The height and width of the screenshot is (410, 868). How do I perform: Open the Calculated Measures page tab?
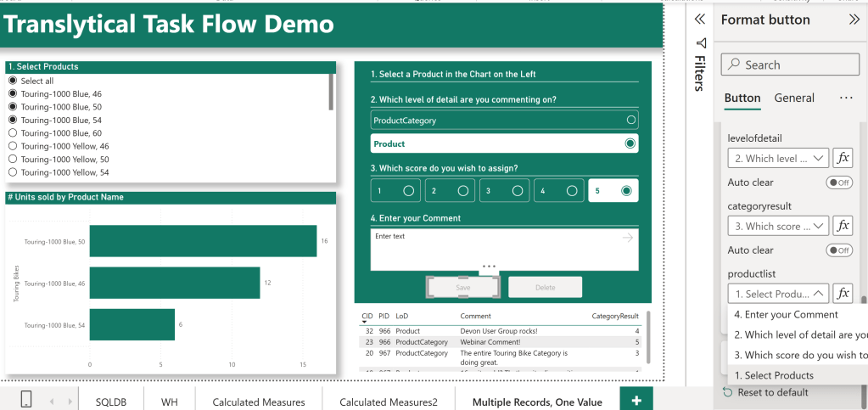tap(258, 401)
